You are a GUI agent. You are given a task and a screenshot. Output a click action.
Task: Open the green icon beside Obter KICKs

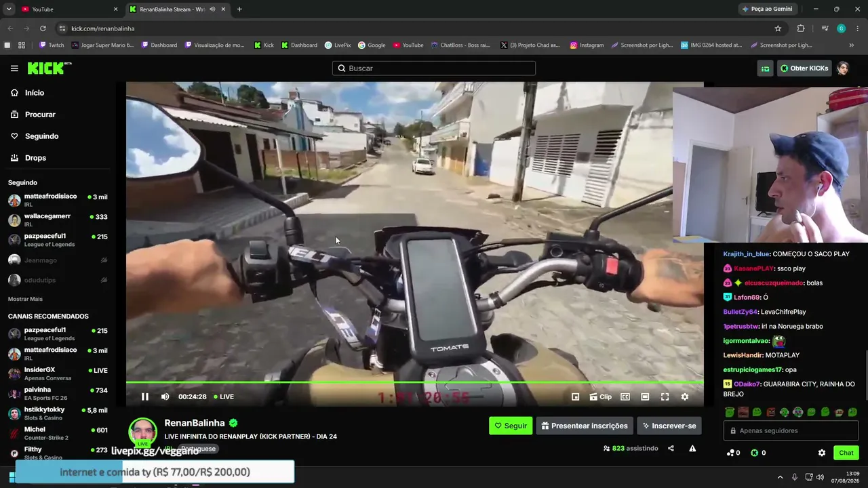(765, 68)
